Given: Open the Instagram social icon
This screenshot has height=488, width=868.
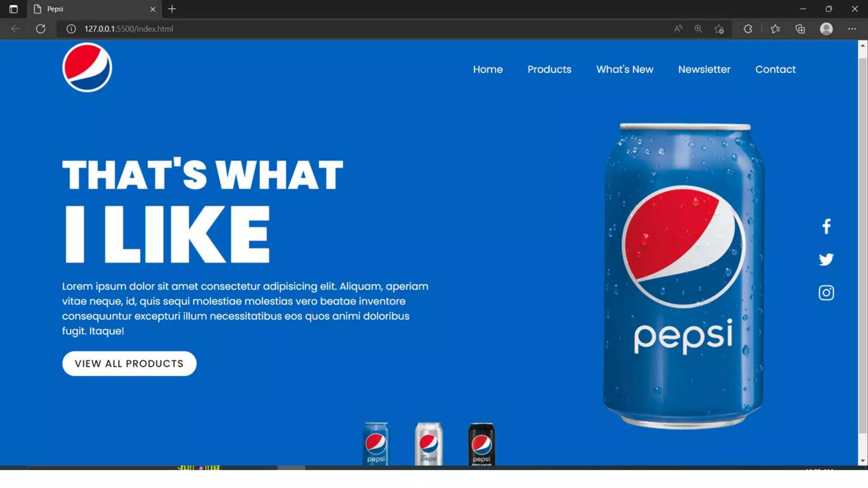Looking at the screenshot, I should [826, 293].
